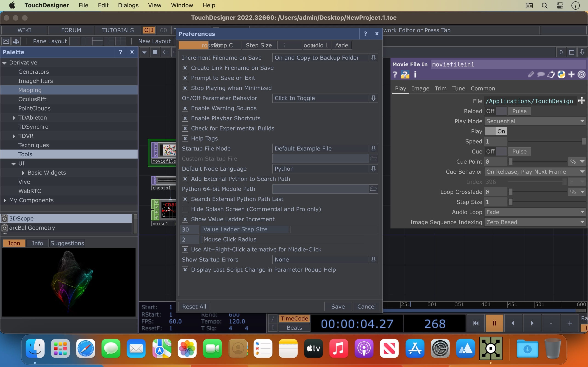Viewport: 588px width, 367px height.
Task: Open operator comment speech bubble icon
Action: click(x=541, y=75)
